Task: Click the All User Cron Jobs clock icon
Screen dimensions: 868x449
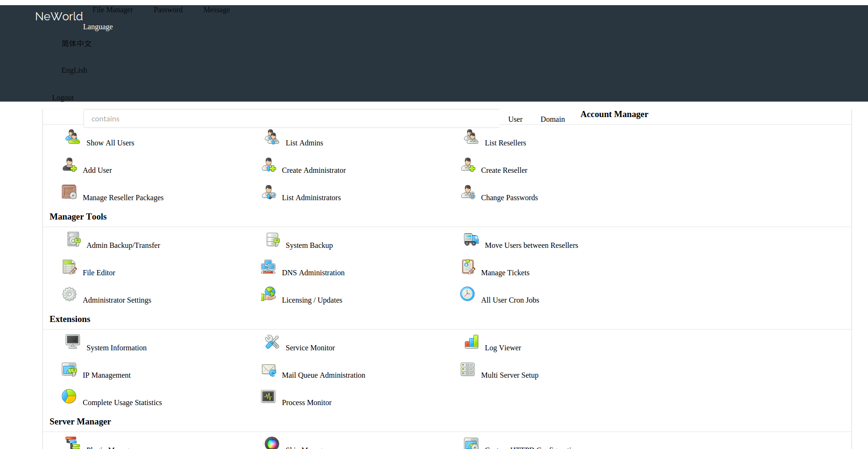Action: click(467, 294)
